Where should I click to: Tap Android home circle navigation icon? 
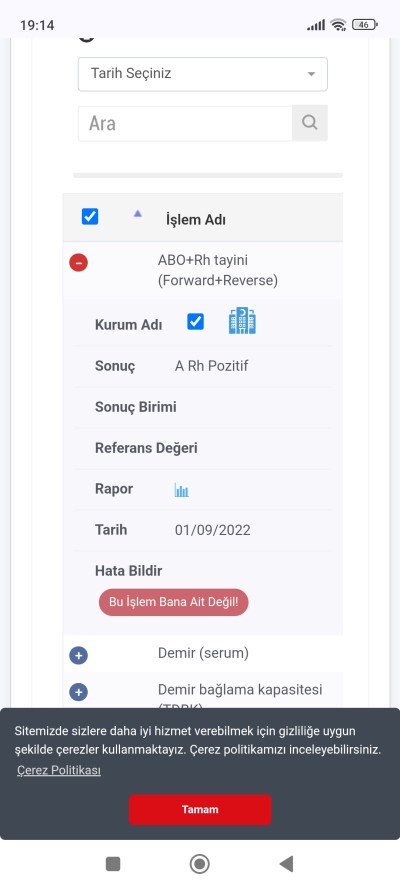199,864
